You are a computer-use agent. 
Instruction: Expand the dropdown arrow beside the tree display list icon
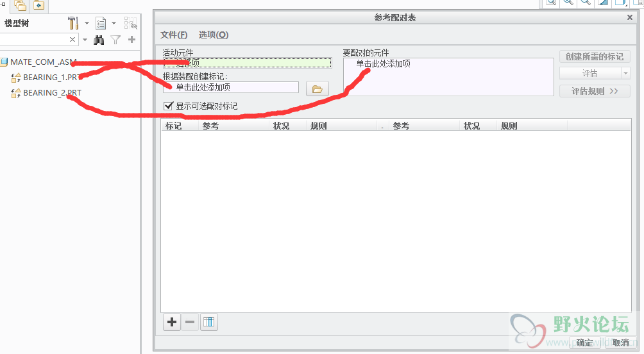114,23
